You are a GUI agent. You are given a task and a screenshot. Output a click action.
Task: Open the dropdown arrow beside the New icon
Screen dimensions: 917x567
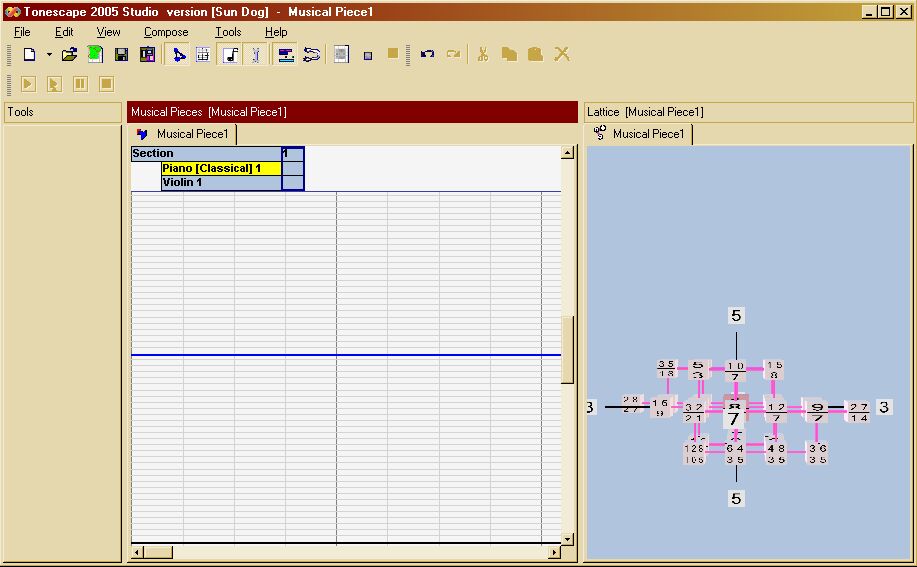pyautogui.click(x=49, y=55)
